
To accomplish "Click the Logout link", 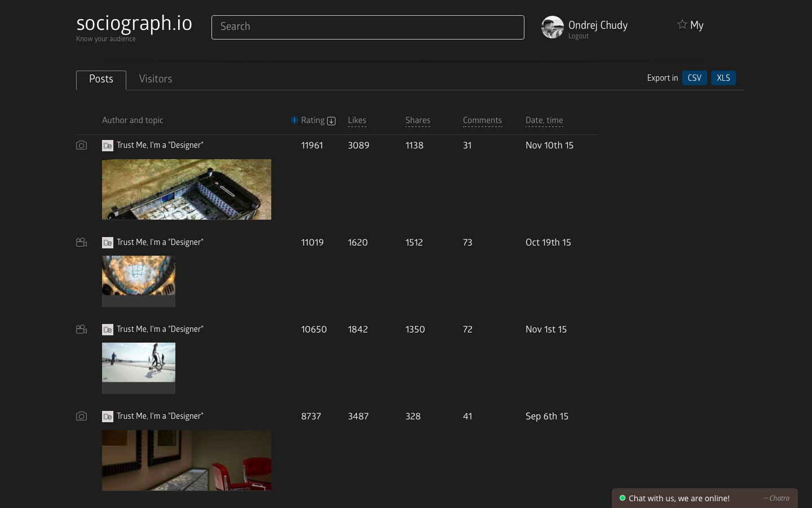I will coord(579,36).
